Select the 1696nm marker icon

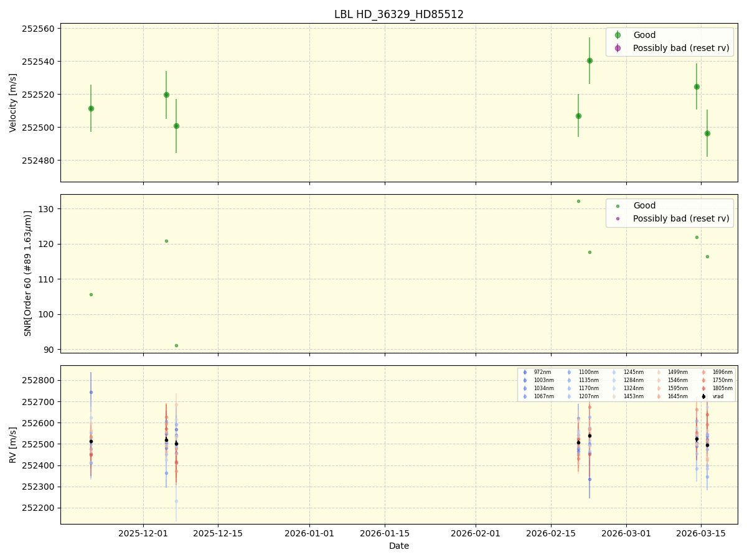703,371
